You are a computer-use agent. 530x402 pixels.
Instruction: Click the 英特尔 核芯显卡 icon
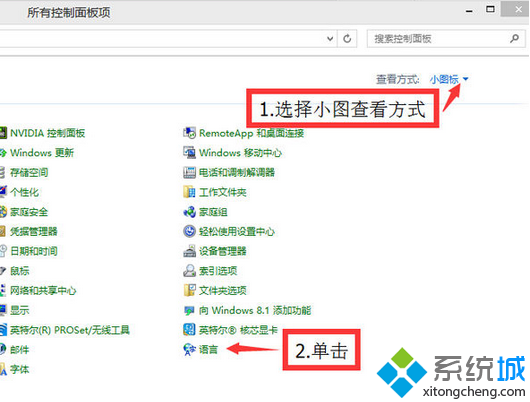(x=189, y=330)
